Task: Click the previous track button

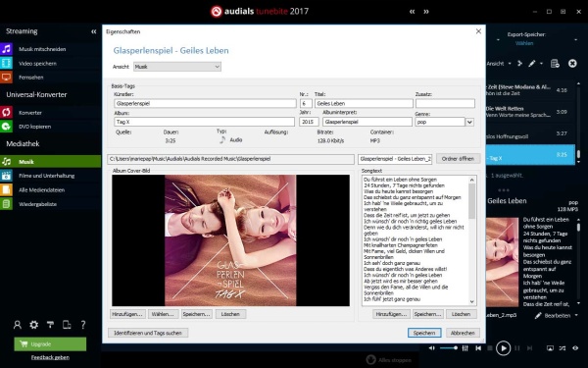Action: click(478, 348)
